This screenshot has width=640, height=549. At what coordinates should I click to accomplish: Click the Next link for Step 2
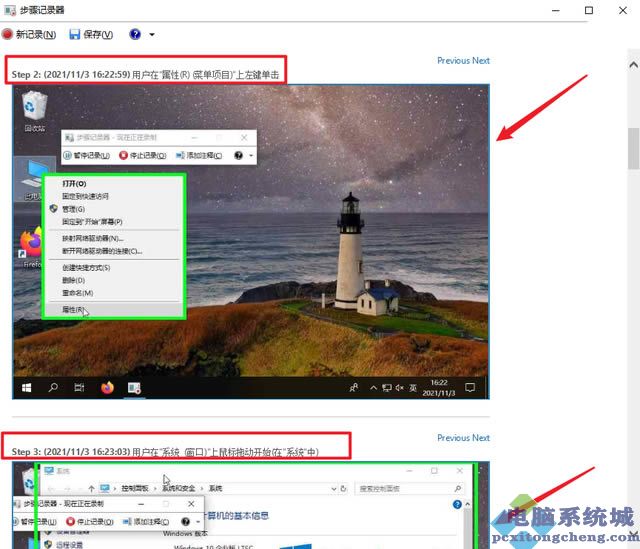click(481, 60)
